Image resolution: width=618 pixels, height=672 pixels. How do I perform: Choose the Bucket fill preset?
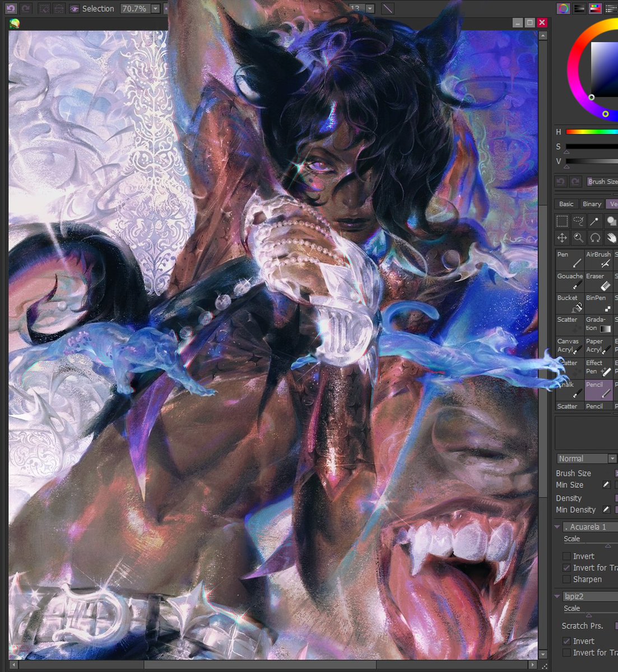pyautogui.click(x=569, y=302)
